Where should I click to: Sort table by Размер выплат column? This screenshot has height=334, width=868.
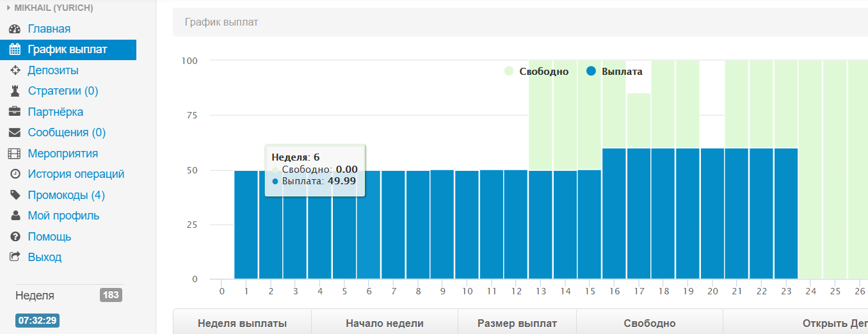[x=517, y=323]
